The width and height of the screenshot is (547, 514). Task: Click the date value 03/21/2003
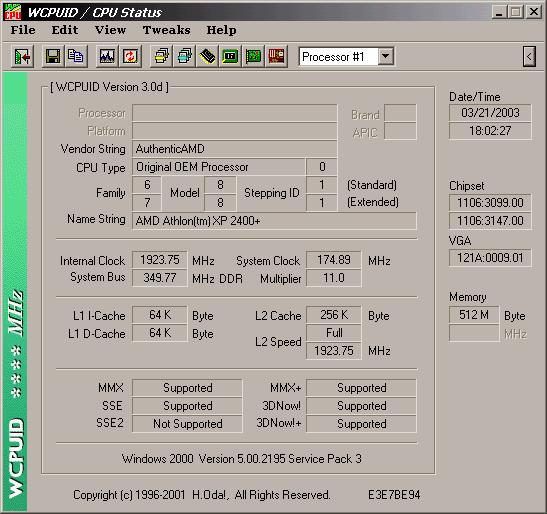pyautogui.click(x=490, y=113)
